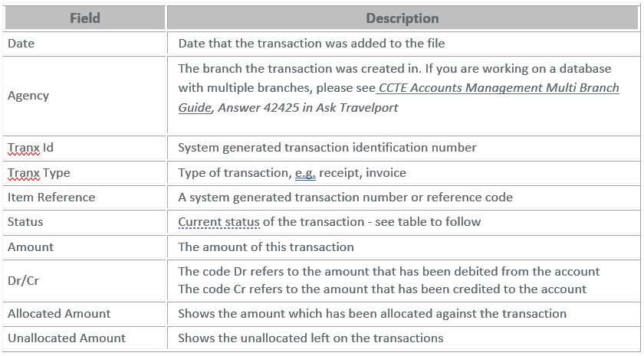
Task: Click description 'System generated transaction identification number'
Action: [327, 148]
